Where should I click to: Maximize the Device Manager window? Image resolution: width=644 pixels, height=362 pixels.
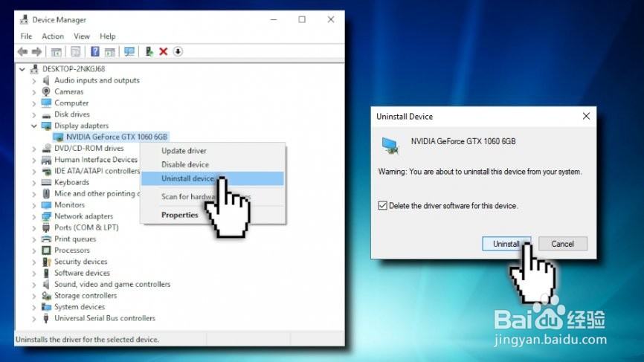302,19
